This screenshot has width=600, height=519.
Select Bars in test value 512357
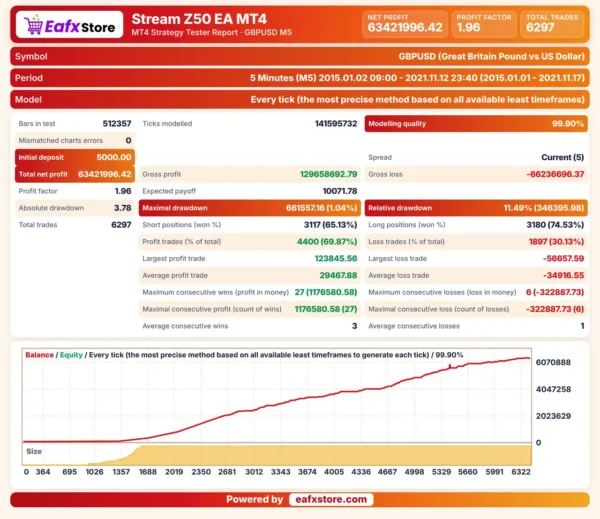pyautogui.click(x=117, y=124)
